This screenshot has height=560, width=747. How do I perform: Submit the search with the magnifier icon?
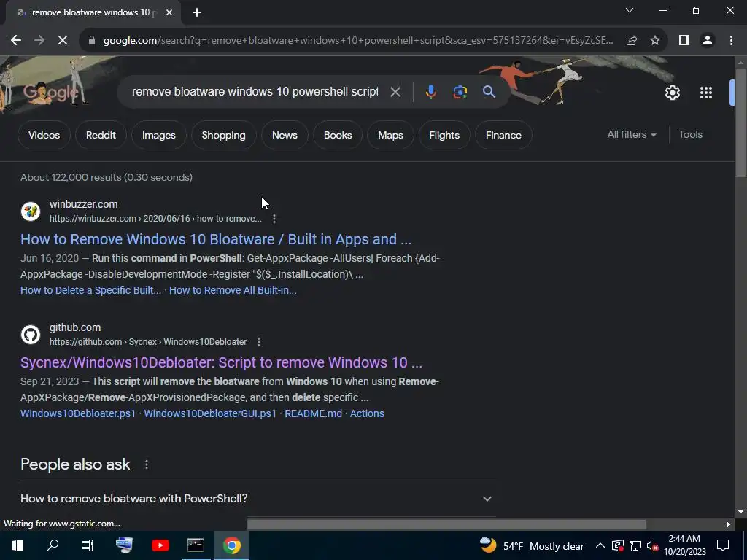[x=489, y=92]
